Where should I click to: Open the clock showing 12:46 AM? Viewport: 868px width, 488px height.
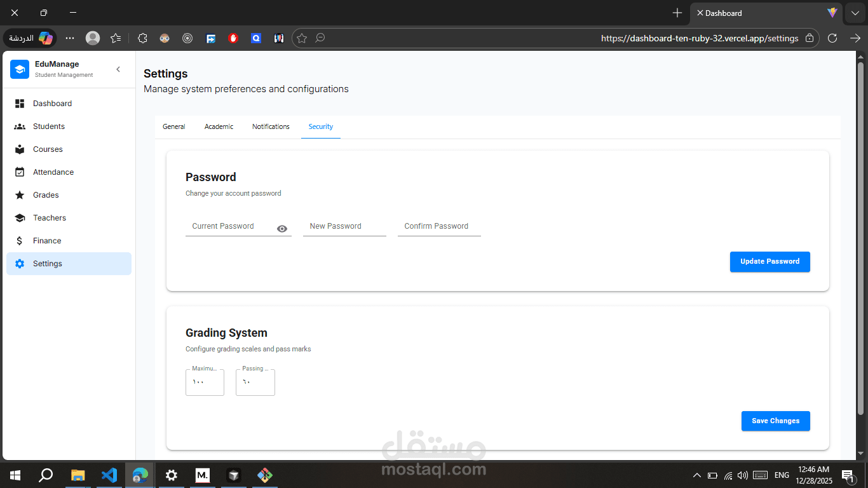pyautogui.click(x=815, y=475)
